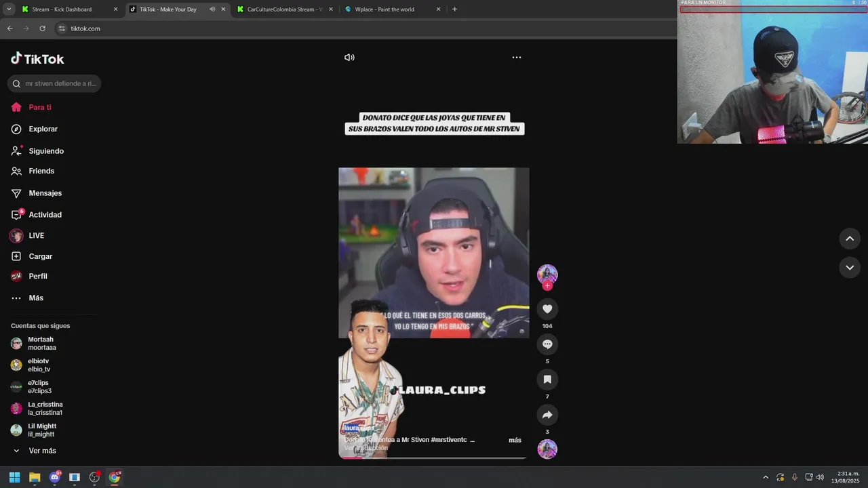Follow the creator via the plus badge
The image size is (868, 488).
point(547,286)
